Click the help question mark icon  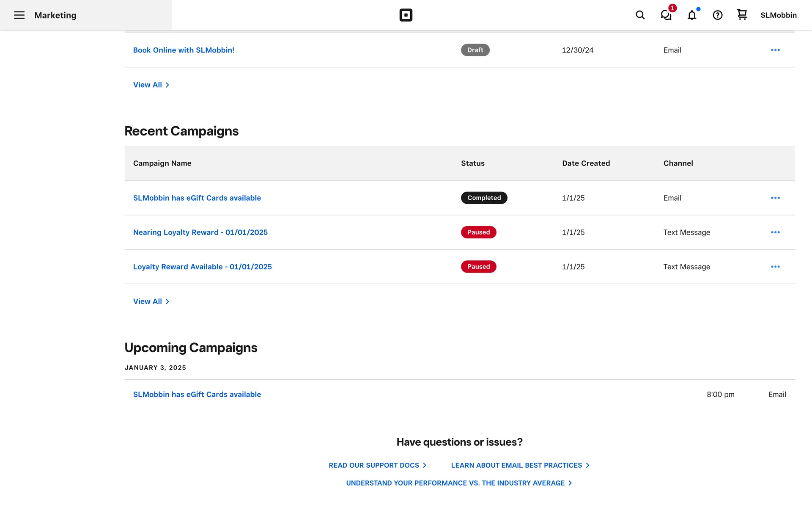(x=717, y=15)
